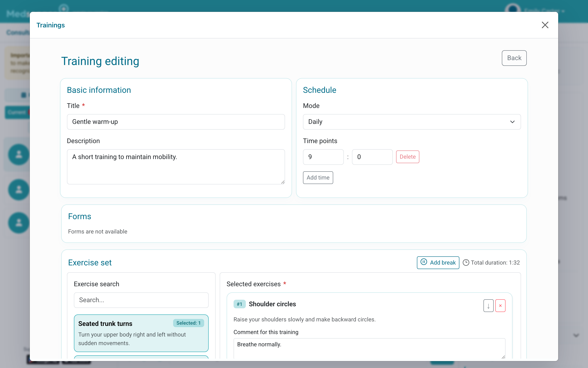Edit the Description text area

(176, 167)
